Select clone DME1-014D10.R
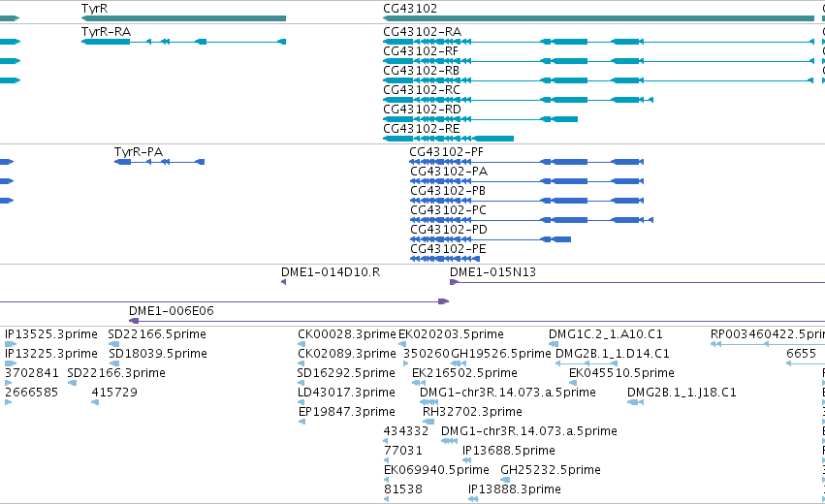The width and height of the screenshot is (825, 504). click(331, 272)
